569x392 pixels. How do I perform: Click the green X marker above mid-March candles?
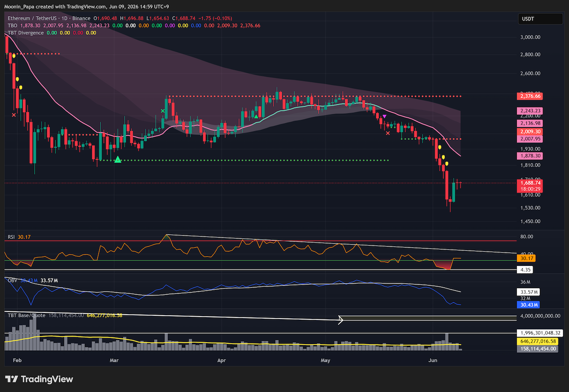(x=163, y=111)
